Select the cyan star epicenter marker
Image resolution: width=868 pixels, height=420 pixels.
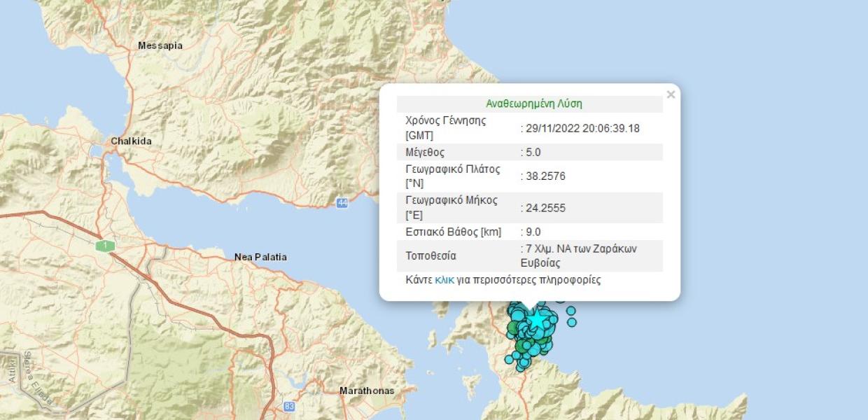[537, 320]
